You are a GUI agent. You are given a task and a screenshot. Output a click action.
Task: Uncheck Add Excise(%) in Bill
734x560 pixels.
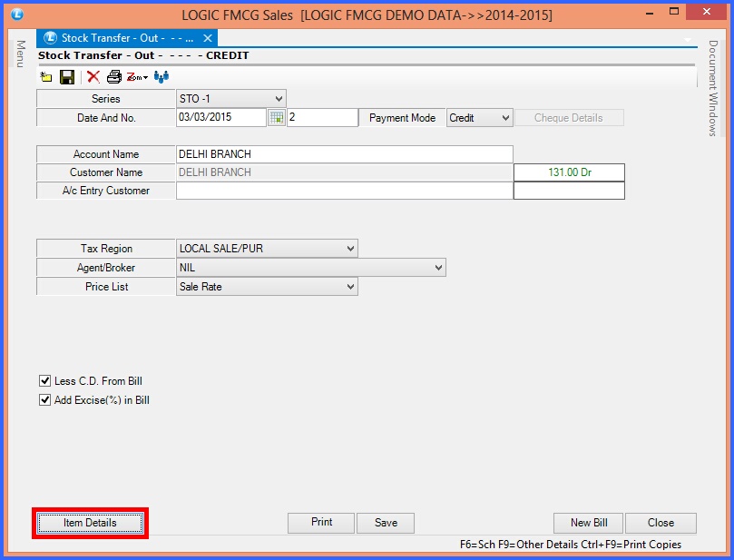pyautogui.click(x=45, y=400)
